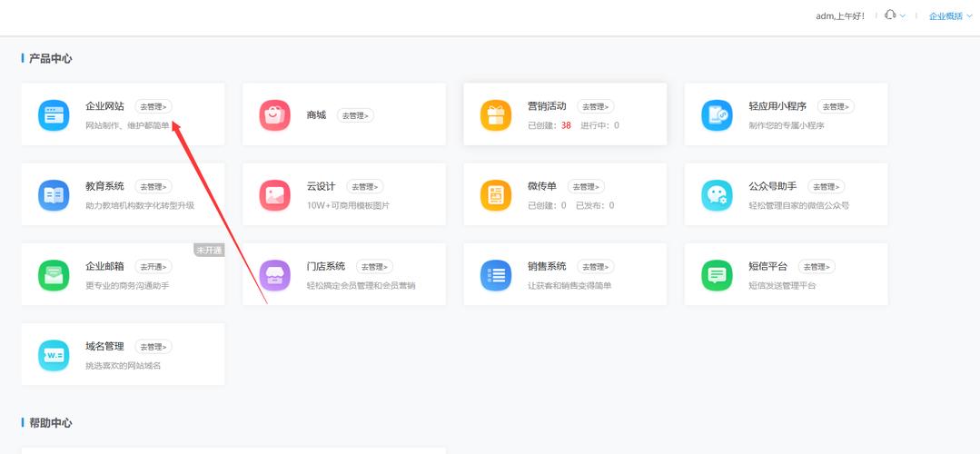Click the 短信平台 message icon
Viewport: 980px width, 454px height.
pyautogui.click(x=717, y=275)
